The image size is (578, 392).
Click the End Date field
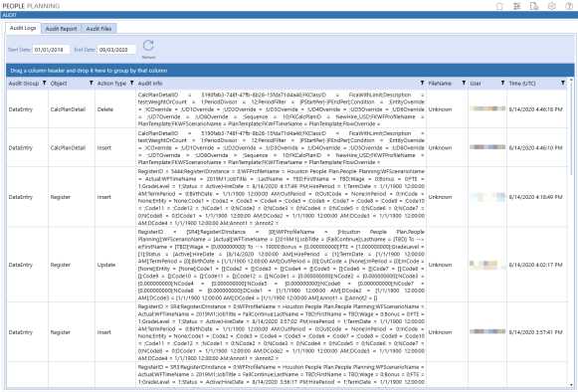116,50
